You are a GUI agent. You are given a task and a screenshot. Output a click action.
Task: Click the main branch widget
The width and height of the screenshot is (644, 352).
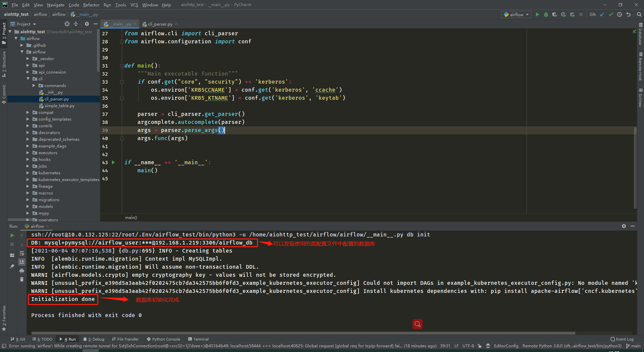[633, 346]
